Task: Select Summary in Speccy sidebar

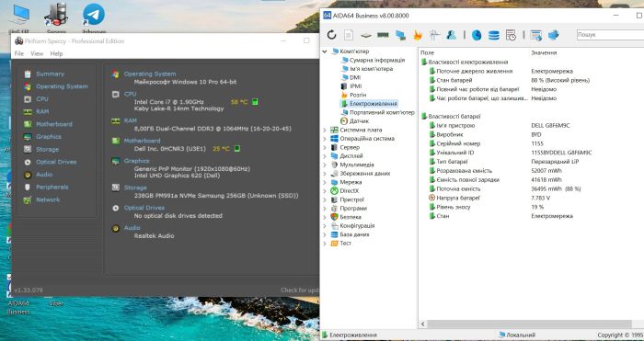Action: point(50,74)
